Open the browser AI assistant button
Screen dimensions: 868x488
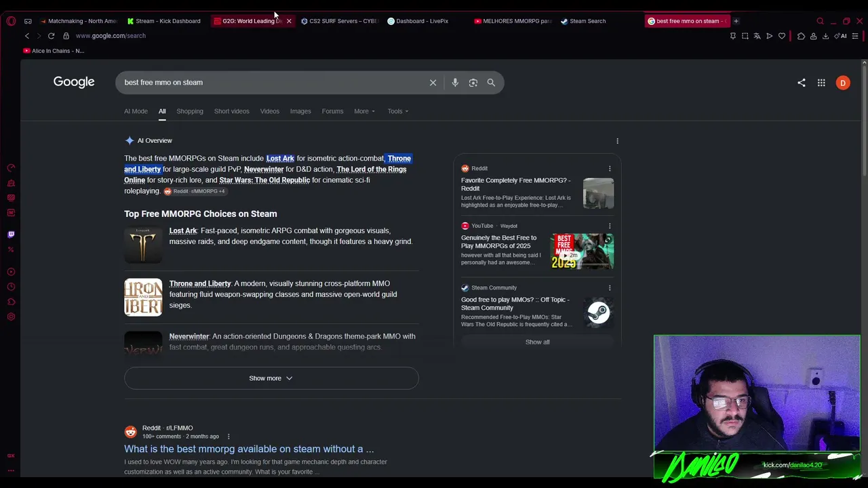[x=842, y=36]
